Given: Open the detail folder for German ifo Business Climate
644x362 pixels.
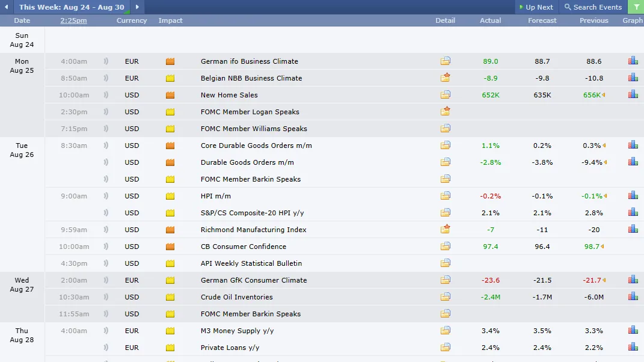Looking at the screenshot, I should coord(445,61).
